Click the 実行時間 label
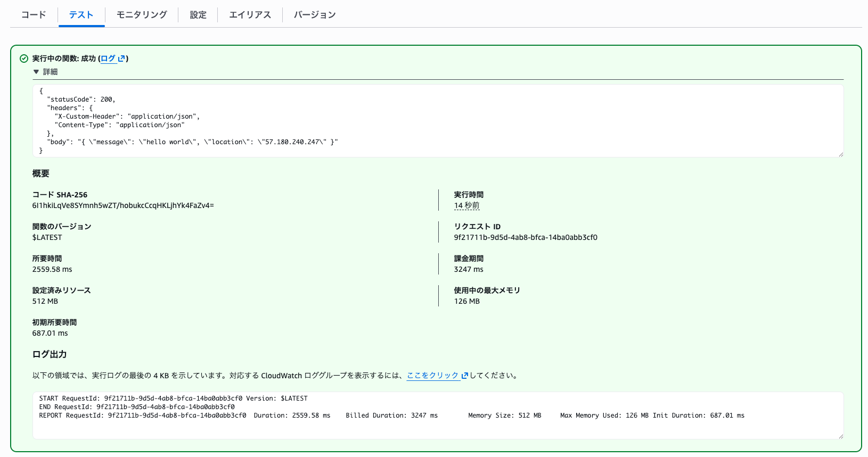The width and height of the screenshot is (868, 457). click(469, 195)
